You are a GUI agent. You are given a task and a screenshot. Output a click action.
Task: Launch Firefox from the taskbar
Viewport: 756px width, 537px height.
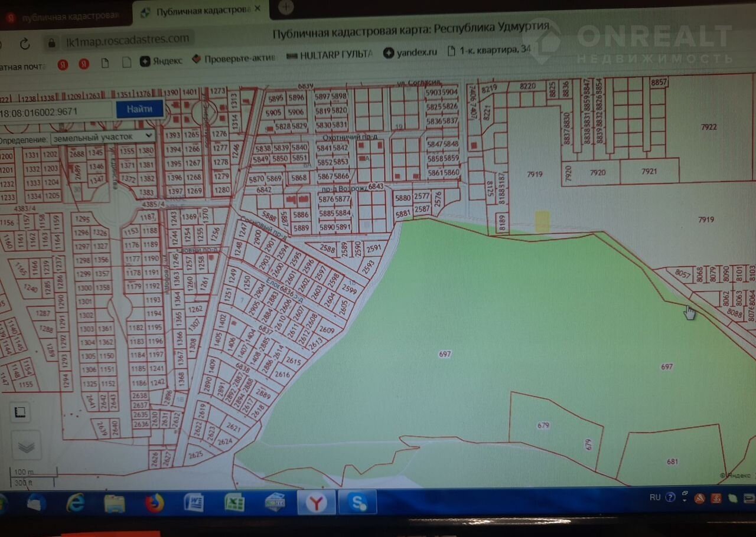(x=155, y=503)
